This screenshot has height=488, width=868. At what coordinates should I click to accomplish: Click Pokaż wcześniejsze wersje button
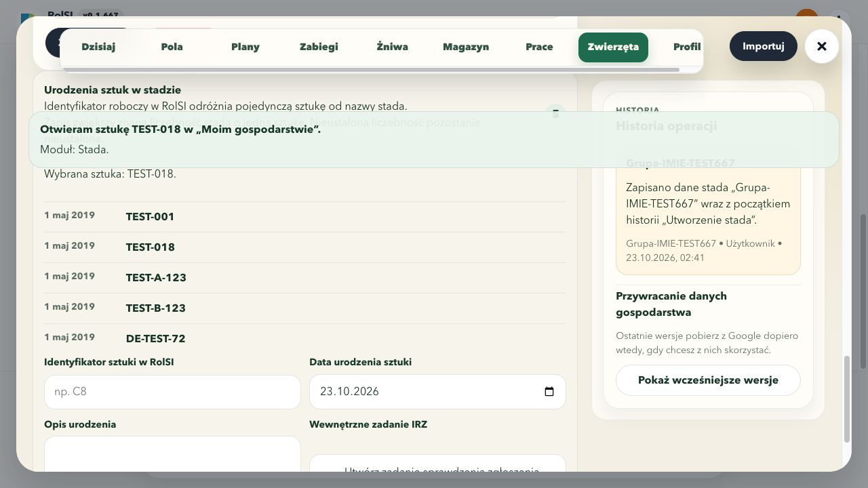(708, 380)
